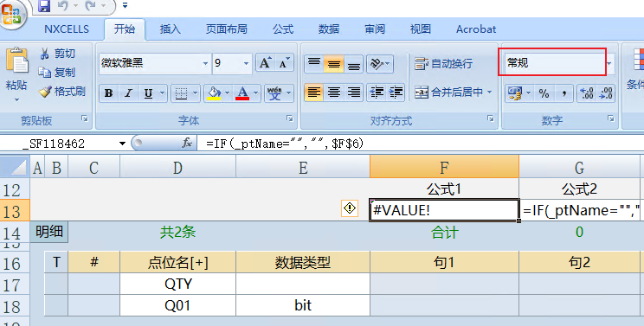644x326 pixels.
Task: Toggle italic formatting
Action: click(x=128, y=93)
